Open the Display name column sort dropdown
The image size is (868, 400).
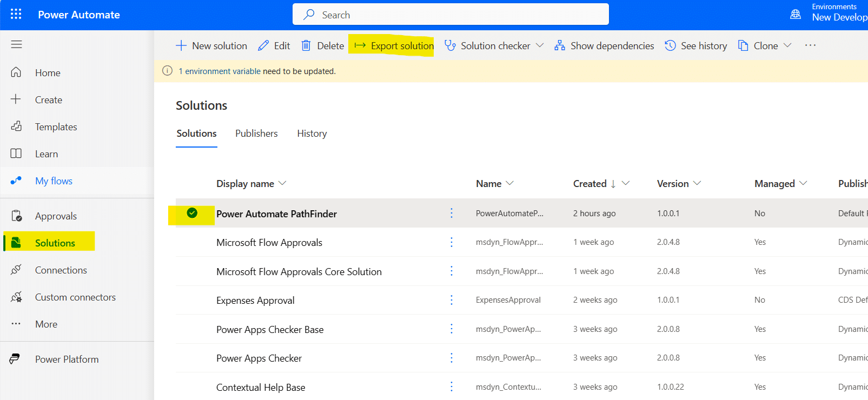(x=282, y=184)
